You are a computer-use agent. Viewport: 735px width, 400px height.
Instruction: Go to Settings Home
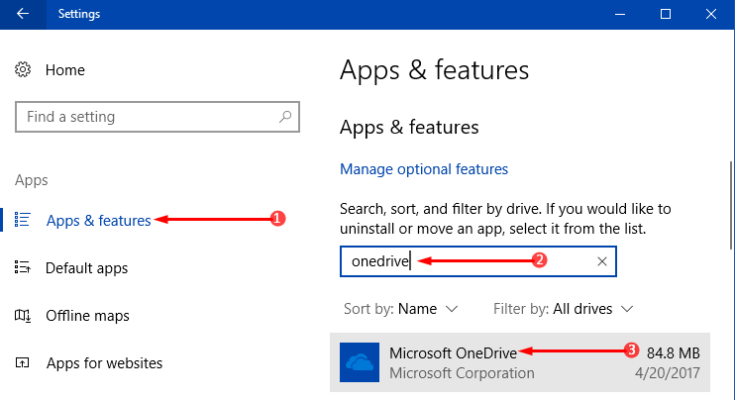tap(65, 70)
